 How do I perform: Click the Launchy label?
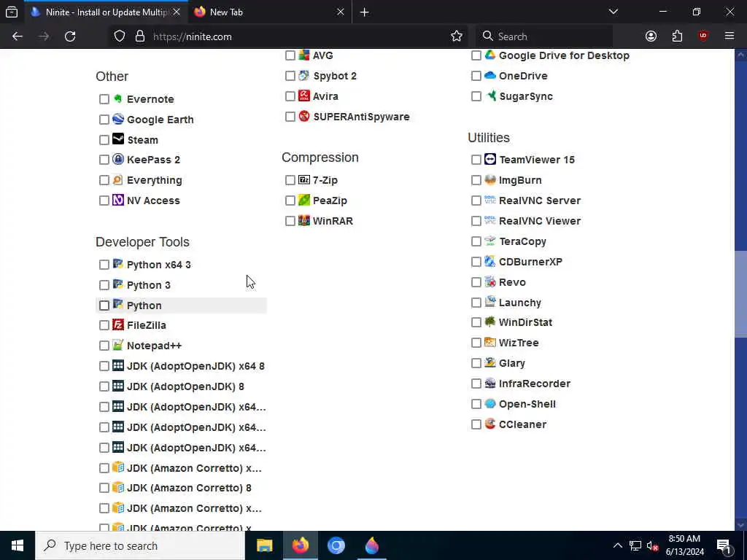coord(519,303)
